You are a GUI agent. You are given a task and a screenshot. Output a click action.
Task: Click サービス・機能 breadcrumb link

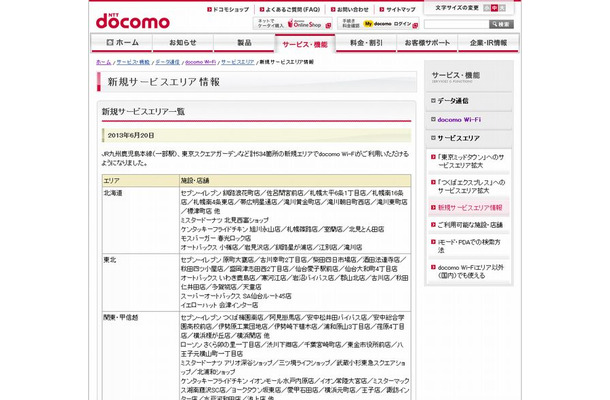click(x=133, y=62)
